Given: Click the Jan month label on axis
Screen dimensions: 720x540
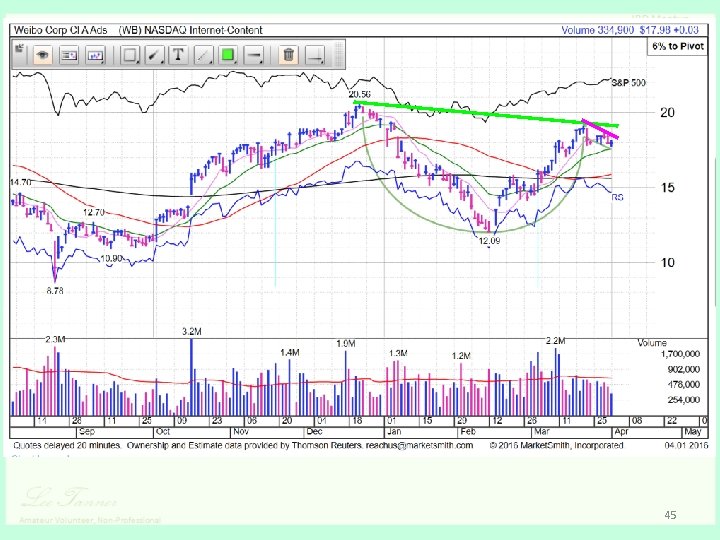Looking at the screenshot, I should [x=394, y=432].
